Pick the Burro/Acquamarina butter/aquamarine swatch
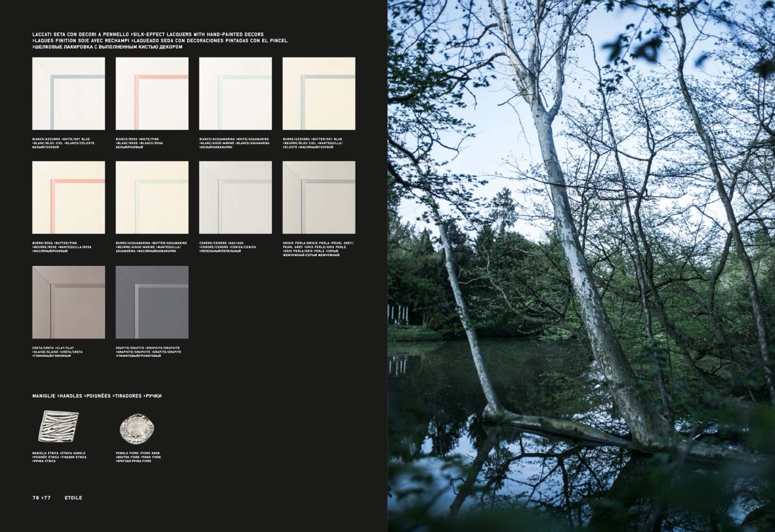Image resolution: width=775 pixels, height=532 pixels. (x=152, y=197)
